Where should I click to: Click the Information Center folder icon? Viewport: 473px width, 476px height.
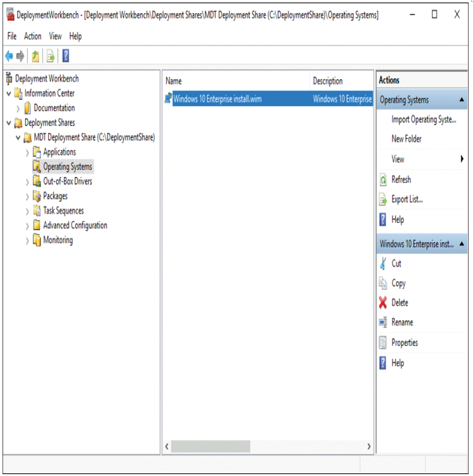point(18,93)
